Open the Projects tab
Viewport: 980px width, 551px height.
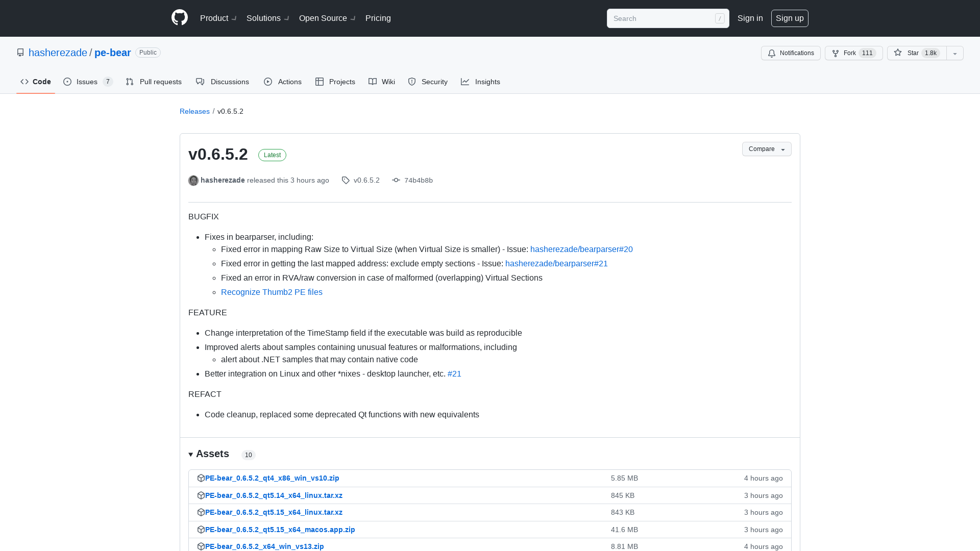pos(335,82)
